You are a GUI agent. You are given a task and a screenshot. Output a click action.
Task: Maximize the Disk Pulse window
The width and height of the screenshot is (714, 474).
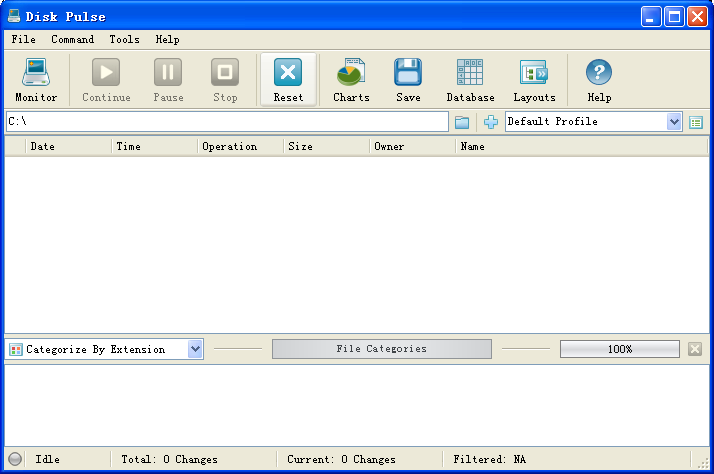[x=674, y=17]
